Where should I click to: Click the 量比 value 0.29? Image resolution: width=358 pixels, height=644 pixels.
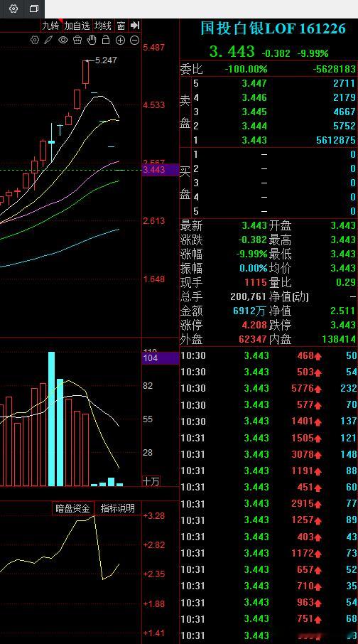coord(347,283)
